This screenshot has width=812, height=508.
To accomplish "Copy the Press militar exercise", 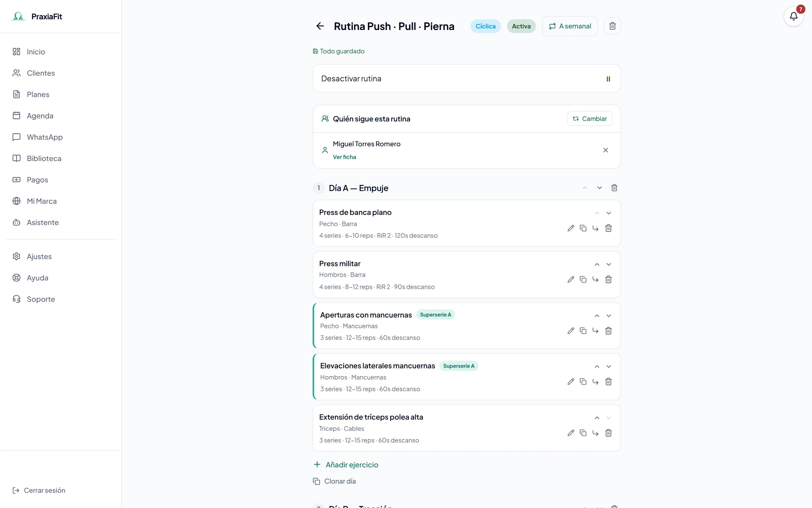I will tap(583, 280).
